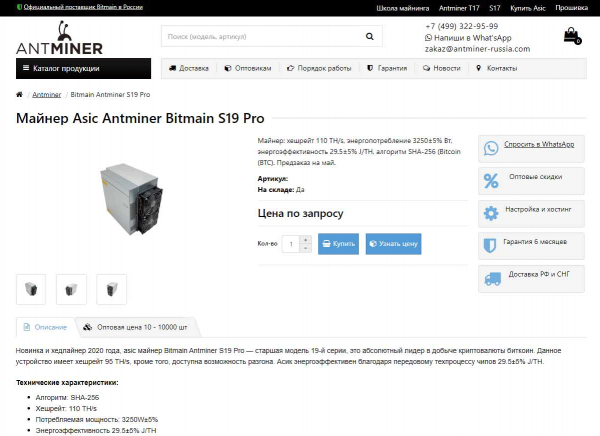Focus the product search input field
The width and height of the screenshot is (600, 436).
(x=262, y=36)
